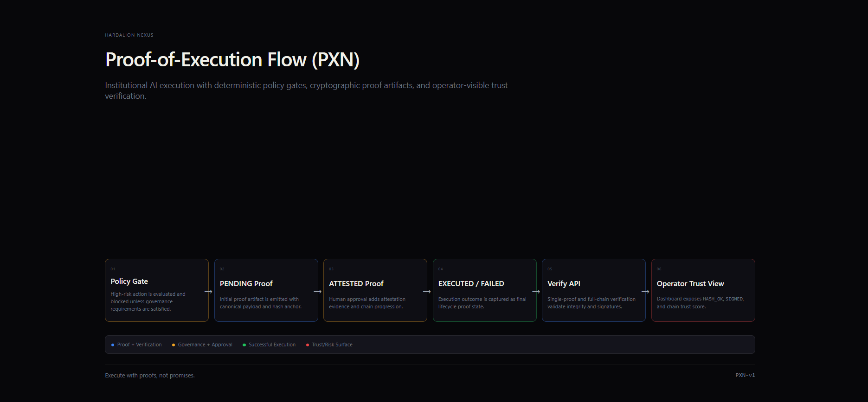Select the EXECUTED / FAILED card title
Viewport: 868px width, 402px height.
point(471,284)
